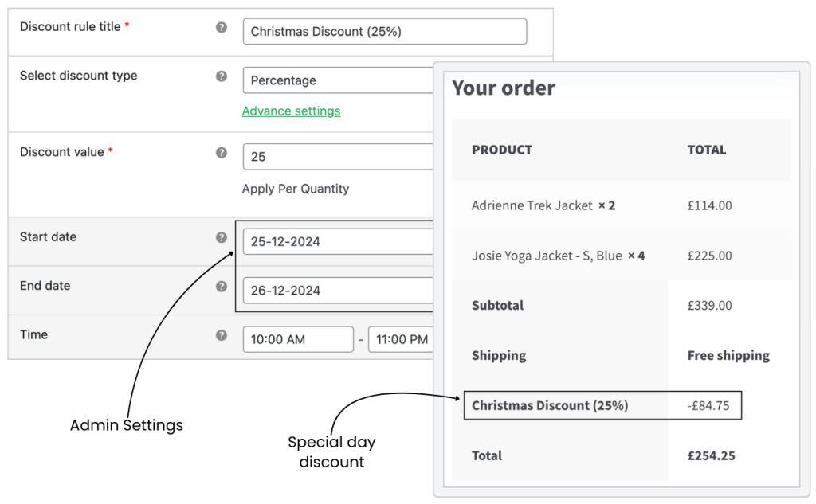This screenshot has height=504, width=816.
Task: Click the Adrienne Trek Jacket order row
Action: [x=622, y=206]
